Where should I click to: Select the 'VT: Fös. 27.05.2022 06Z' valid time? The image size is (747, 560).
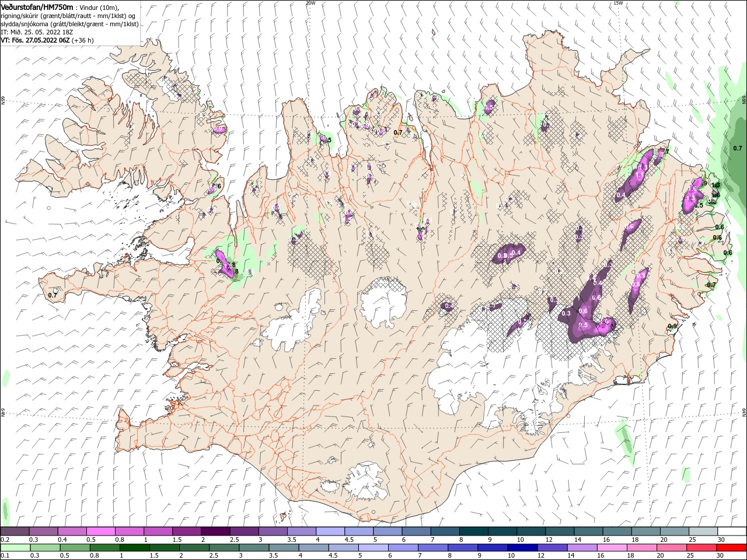point(35,40)
